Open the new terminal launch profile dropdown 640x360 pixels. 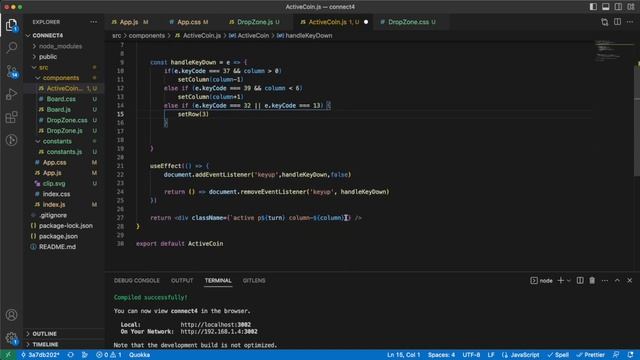[569, 281]
